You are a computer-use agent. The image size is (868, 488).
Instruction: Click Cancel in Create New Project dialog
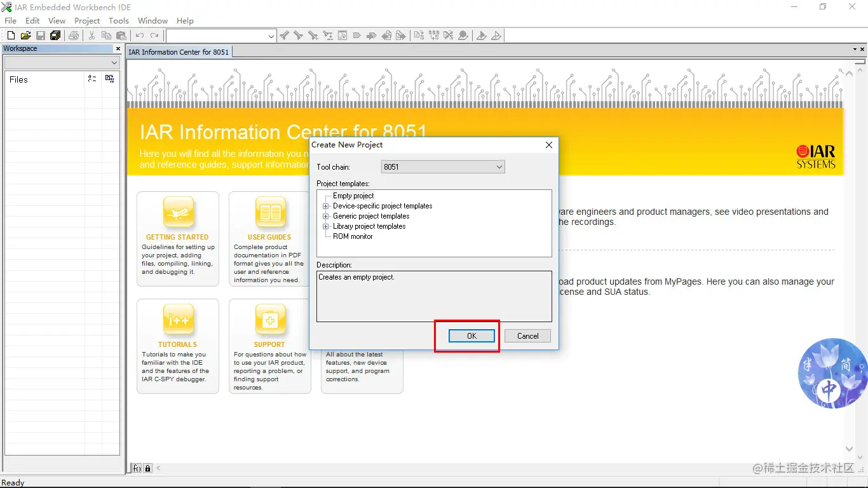pos(527,336)
